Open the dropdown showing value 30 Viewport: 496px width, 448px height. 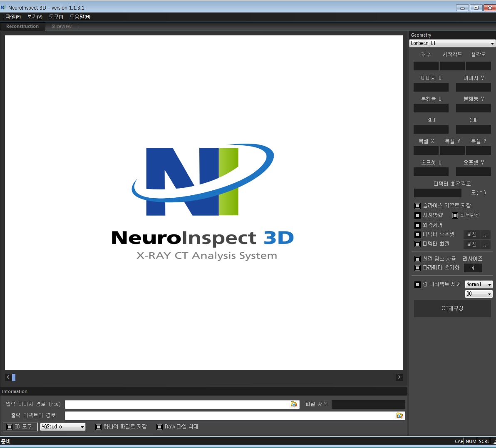479,294
